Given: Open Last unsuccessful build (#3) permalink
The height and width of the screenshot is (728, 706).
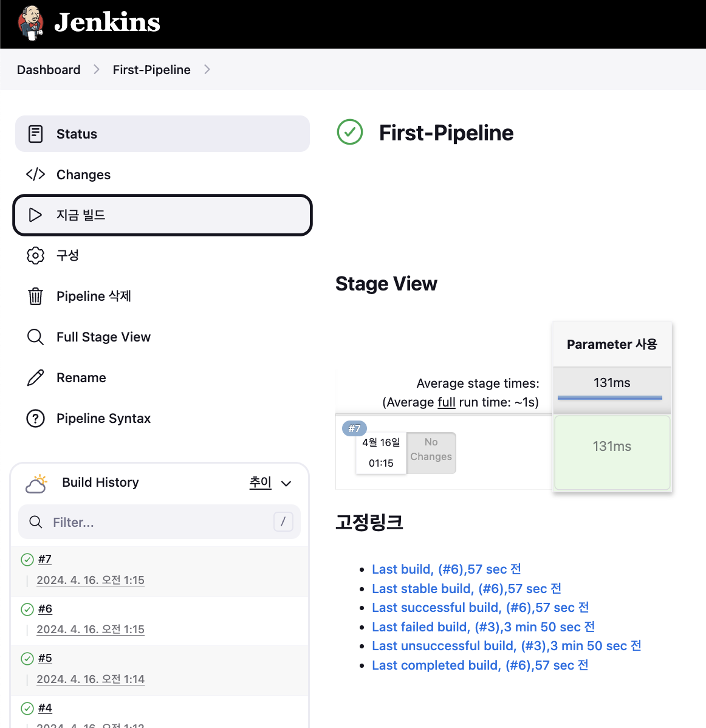Looking at the screenshot, I should [x=506, y=647].
